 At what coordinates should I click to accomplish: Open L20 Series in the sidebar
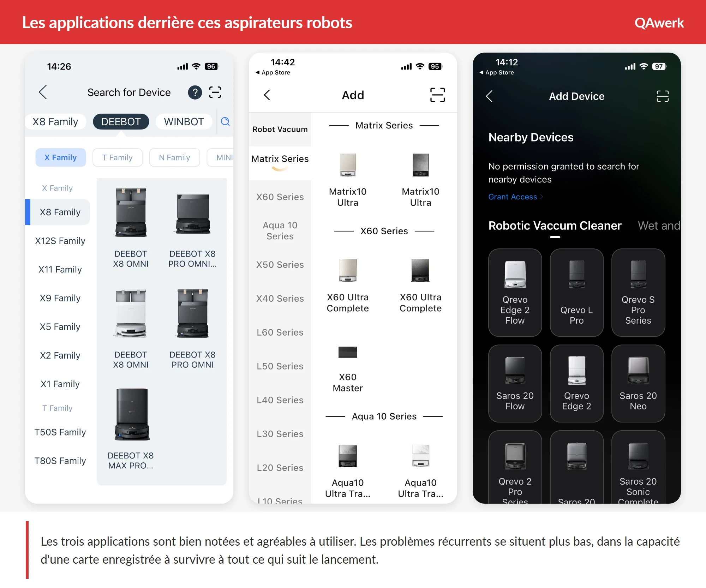coord(280,468)
